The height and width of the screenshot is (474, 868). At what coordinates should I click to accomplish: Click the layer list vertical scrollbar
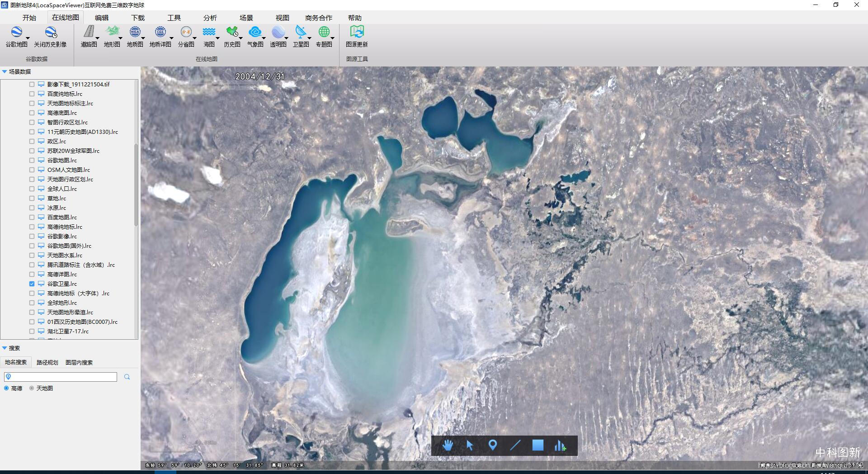136,185
